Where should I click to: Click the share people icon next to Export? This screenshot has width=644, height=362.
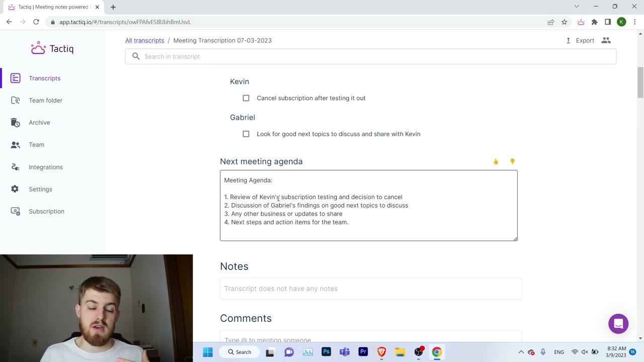pos(606,40)
